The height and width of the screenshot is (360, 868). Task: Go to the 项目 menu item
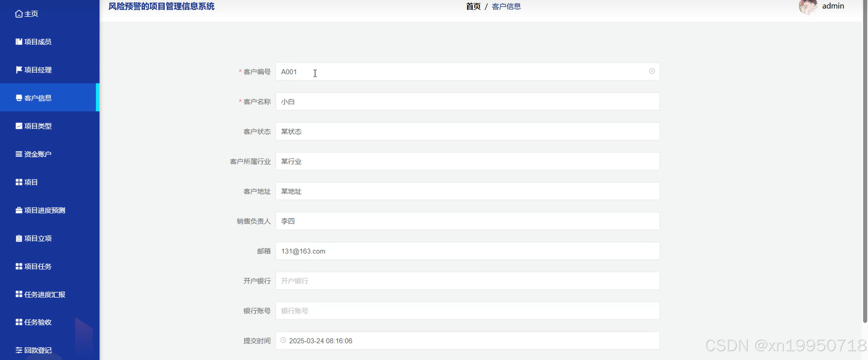[50, 182]
